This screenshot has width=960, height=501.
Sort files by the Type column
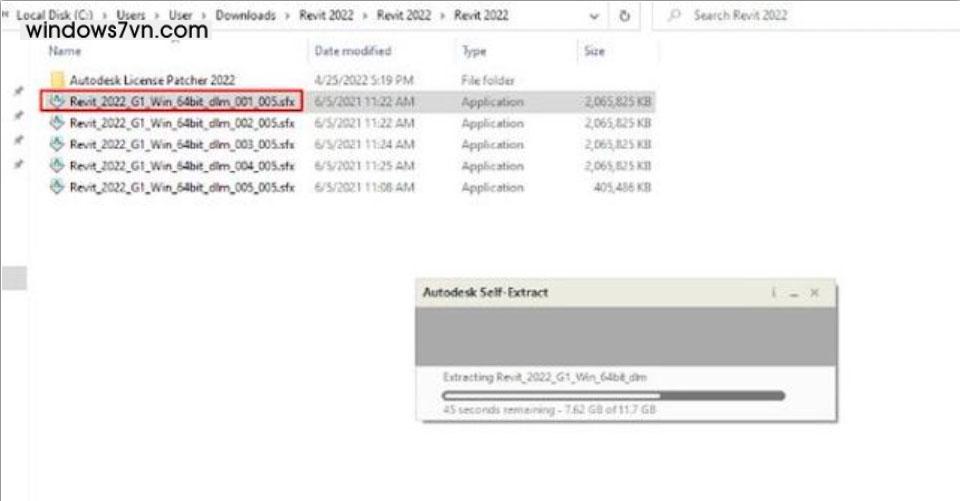point(474,51)
